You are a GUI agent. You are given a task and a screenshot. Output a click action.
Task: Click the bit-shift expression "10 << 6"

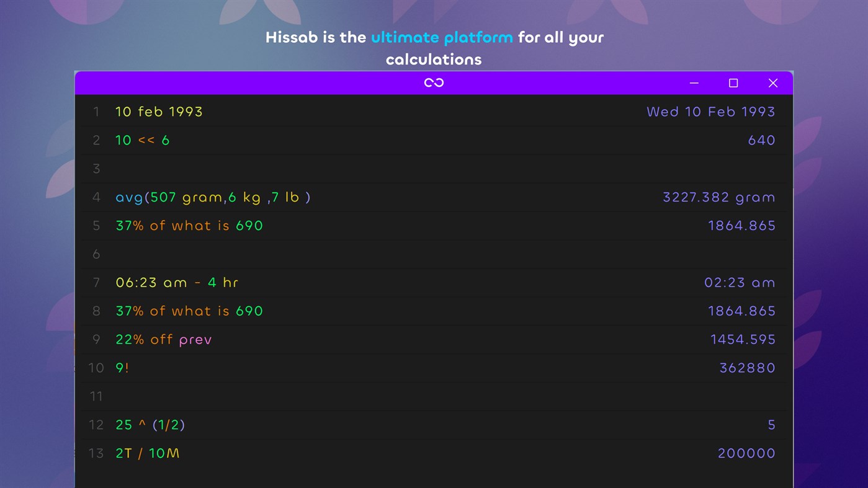tap(141, 140)
